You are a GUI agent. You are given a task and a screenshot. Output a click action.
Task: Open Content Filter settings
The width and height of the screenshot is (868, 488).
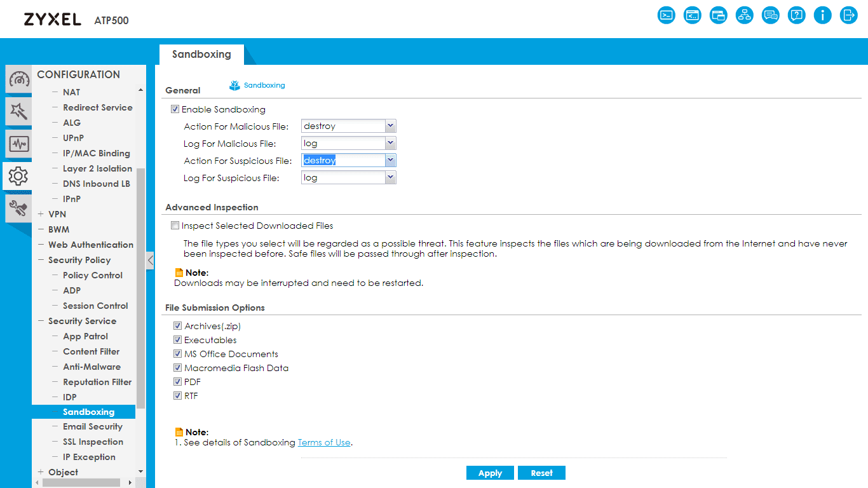point(92,351)
